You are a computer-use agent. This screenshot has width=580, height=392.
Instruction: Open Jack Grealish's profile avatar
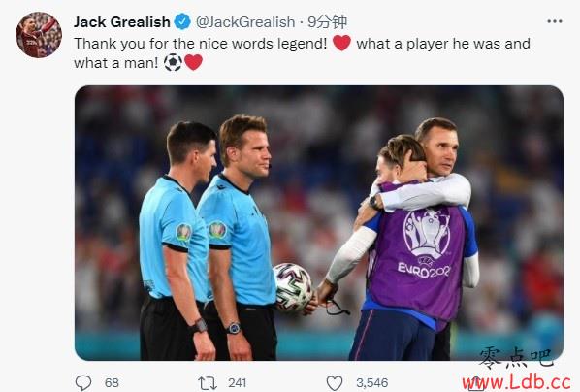click(x=39, y=35)
